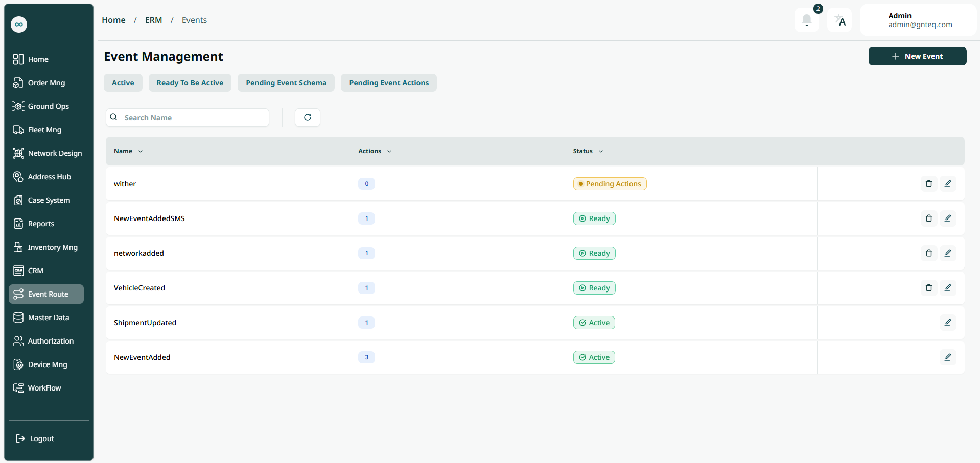The image size is (980, 463).
Task: Click the refresh icon button
Action: point(308,117)
